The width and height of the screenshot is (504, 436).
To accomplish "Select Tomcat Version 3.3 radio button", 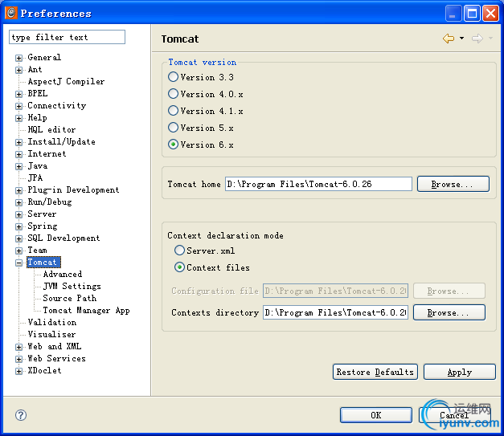I will [x=173, y=77].
